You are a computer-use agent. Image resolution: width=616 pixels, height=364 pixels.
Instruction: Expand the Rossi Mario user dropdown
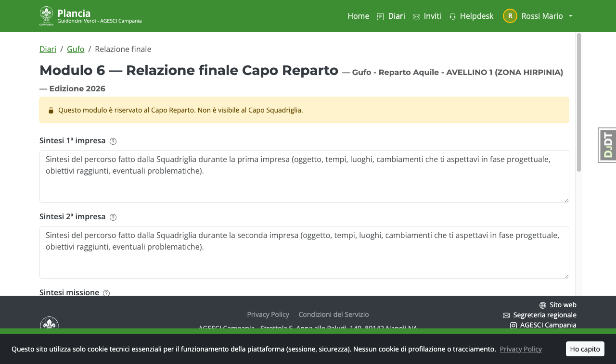tap(538, 16)
